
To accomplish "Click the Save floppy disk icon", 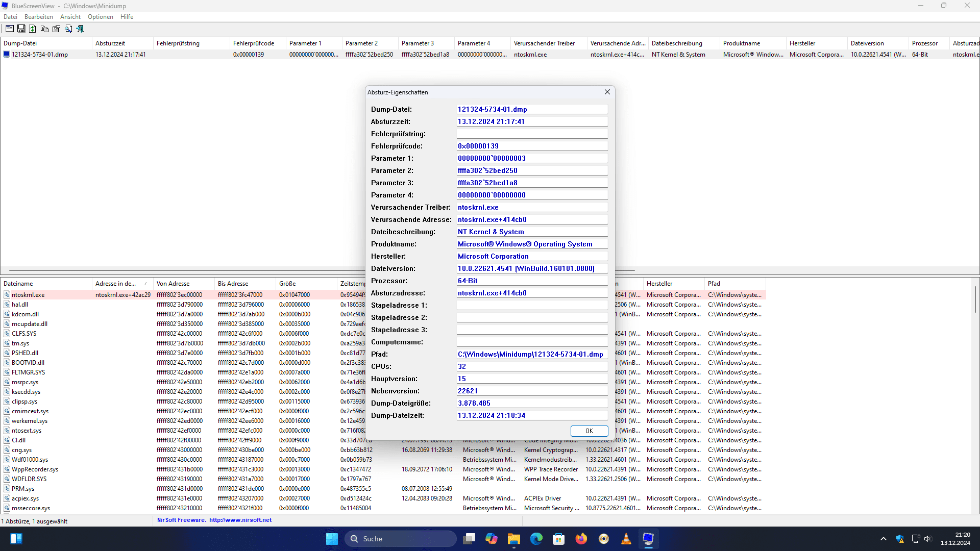I will click(21, 29).
